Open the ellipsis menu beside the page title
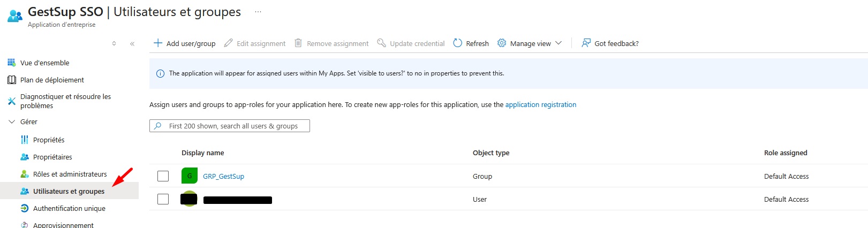 pyautogui.click(x=258, y=12)
